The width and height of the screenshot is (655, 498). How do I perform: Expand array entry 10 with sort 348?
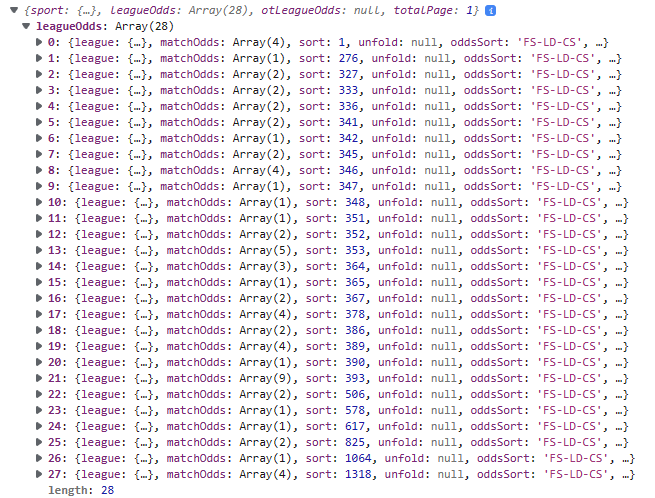39,202
